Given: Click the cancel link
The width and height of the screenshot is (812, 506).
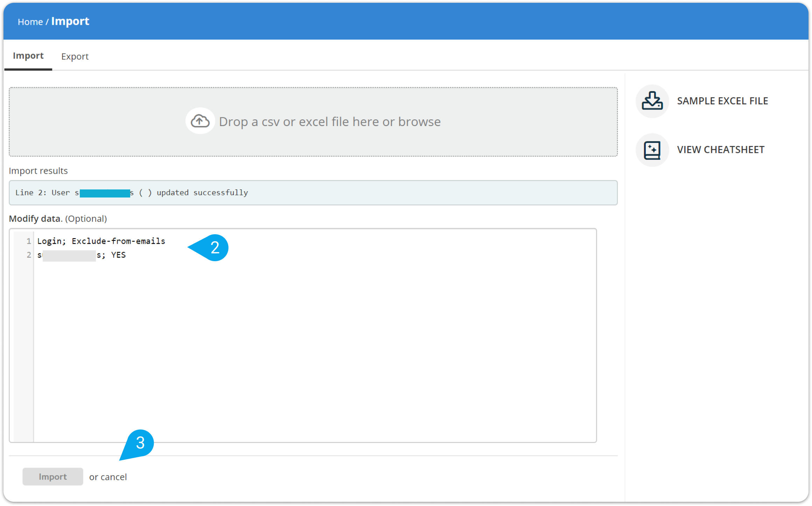Looking at the screenshot, I should coord(113,477).
